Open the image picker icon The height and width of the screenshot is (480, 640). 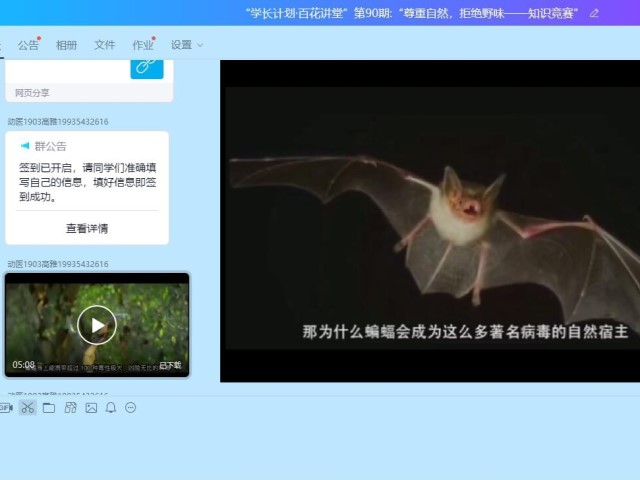(91, 407)
